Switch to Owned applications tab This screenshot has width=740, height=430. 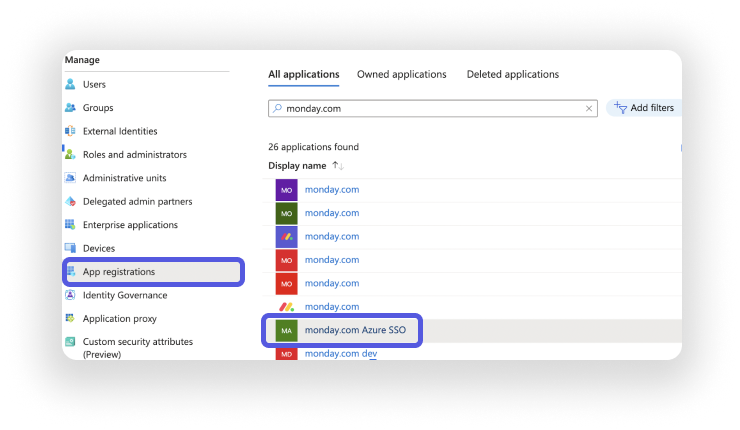tap(401, 75)
